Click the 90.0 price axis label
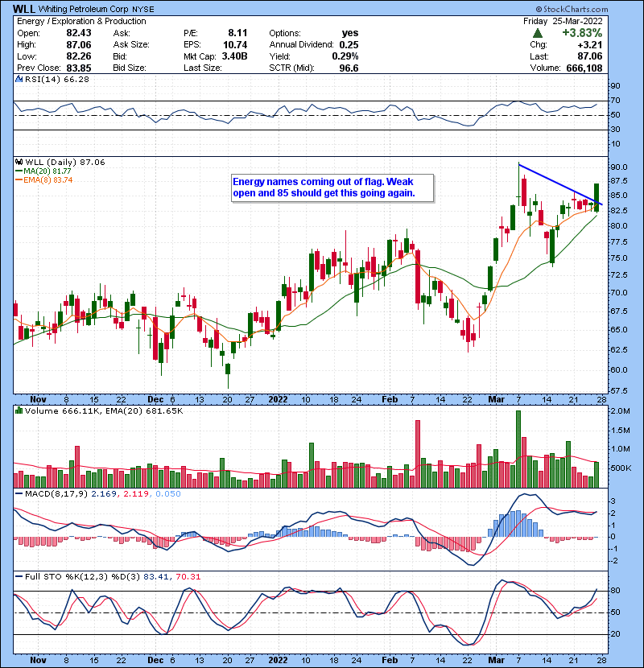Screen dimensions: 644x668 618,167
